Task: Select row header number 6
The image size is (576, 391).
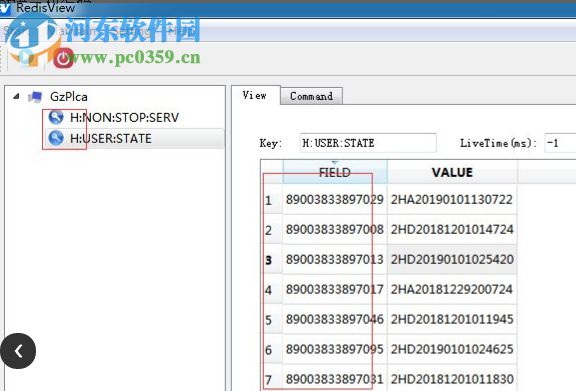Action: [x=271, y=349]
